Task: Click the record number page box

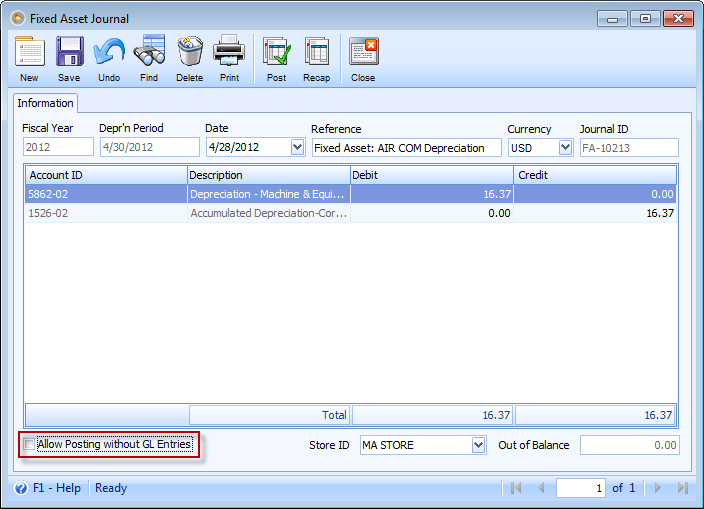Action: [x=581, y=488]
